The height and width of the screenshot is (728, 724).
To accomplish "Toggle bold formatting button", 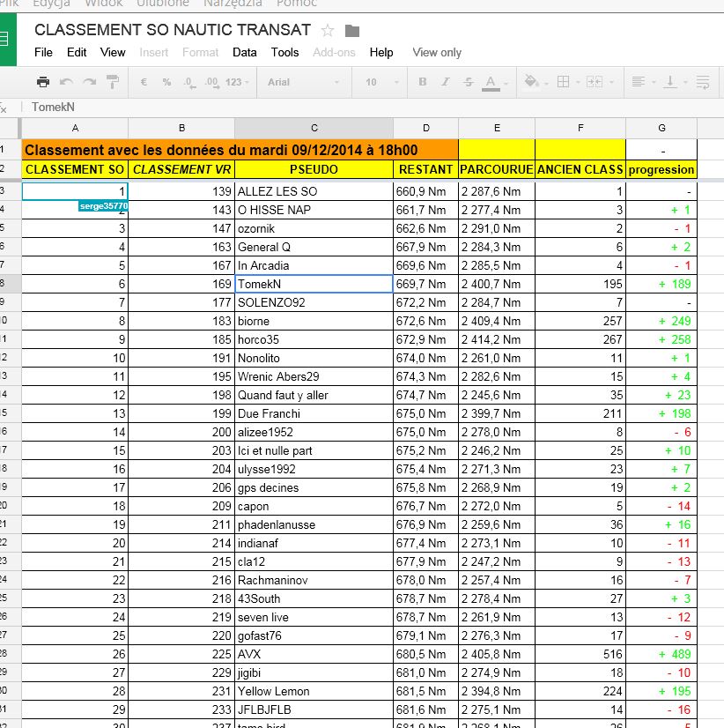I will tap(423, 82).
